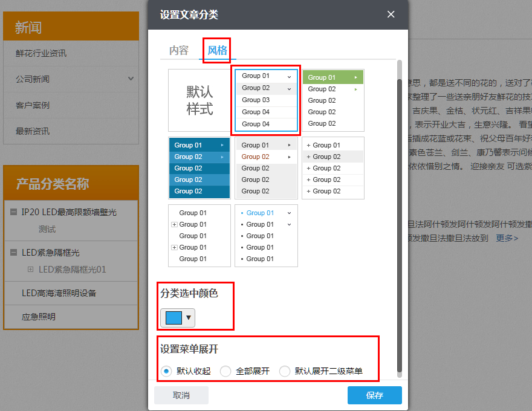The image size is (532, 411).
Task: Open the Group 01 combo in bottom-right style
Action: pyautogui.click(x=289, y=213)
